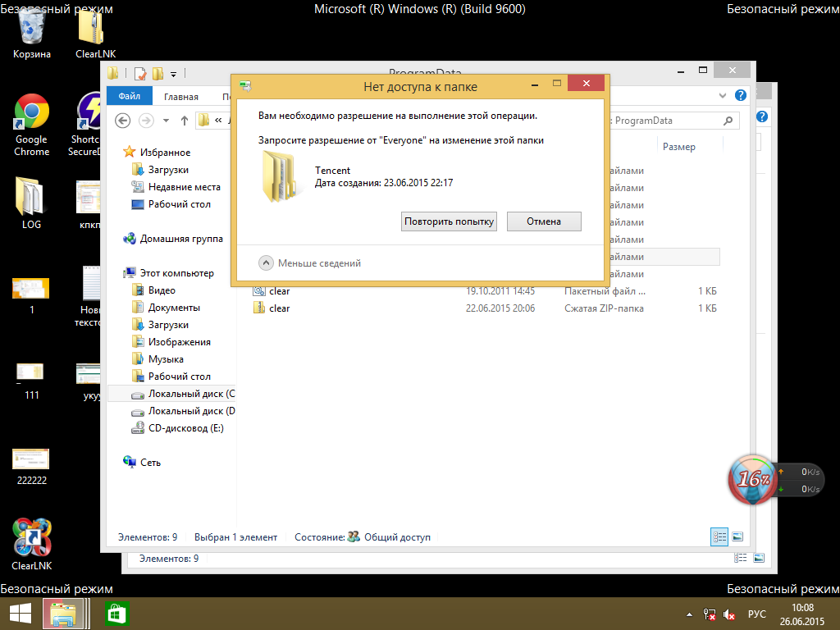
Task: Switch input language РУС
Action: tap(757, 614)
